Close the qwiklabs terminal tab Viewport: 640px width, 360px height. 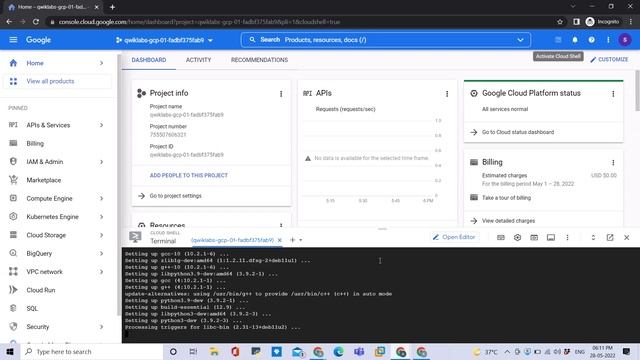[280, 240]
